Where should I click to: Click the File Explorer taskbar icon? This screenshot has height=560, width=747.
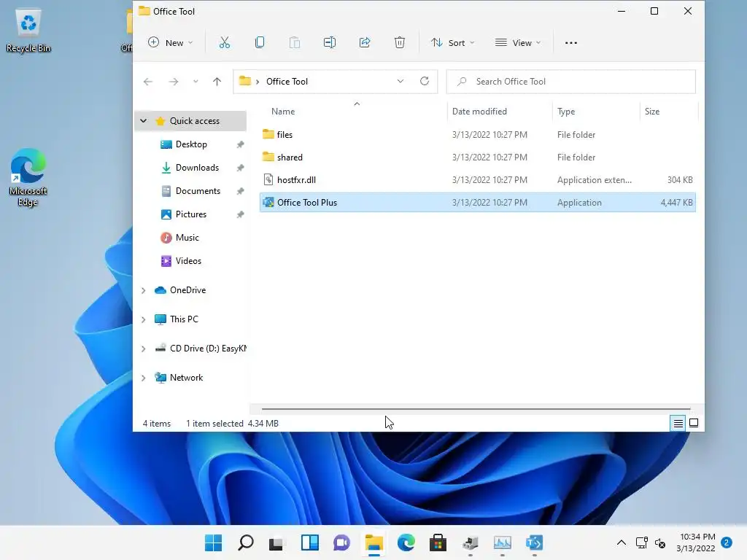(374, 542)
